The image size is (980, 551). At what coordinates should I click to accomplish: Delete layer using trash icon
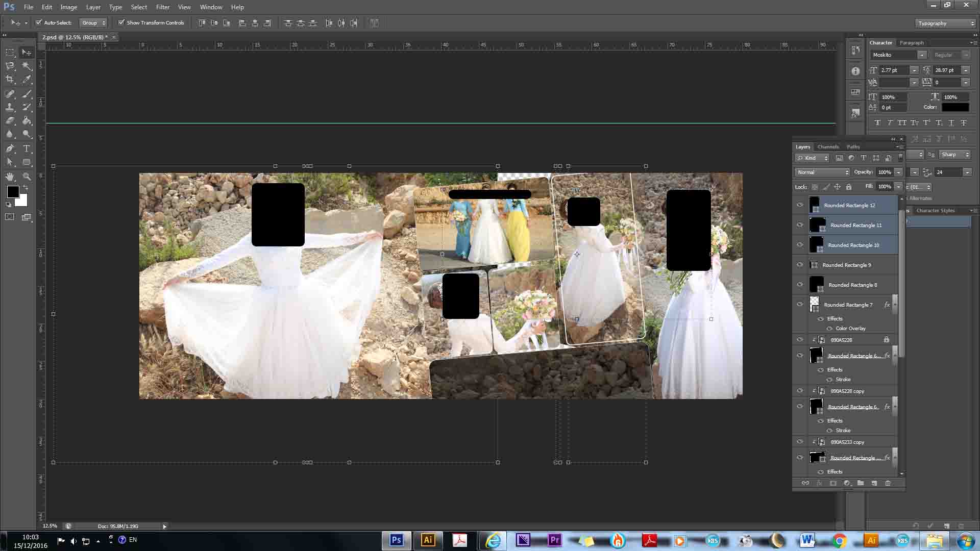[x=888, y=483]
